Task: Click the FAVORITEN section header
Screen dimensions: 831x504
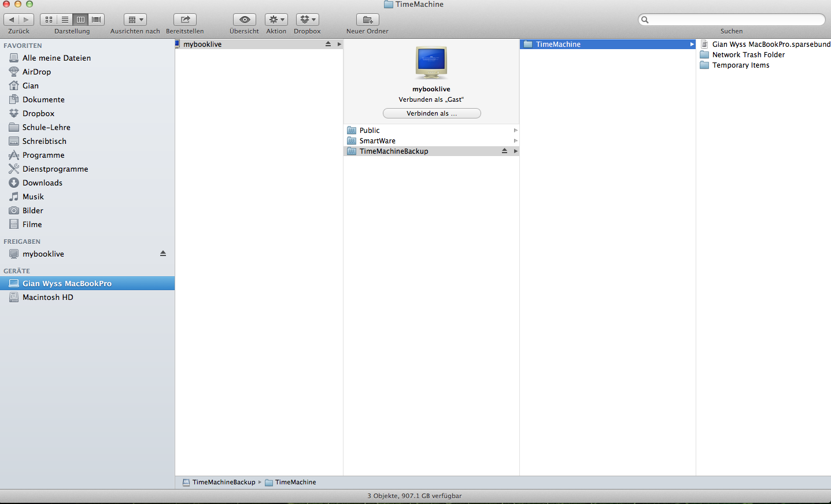Action: click(x=23, y=46)
